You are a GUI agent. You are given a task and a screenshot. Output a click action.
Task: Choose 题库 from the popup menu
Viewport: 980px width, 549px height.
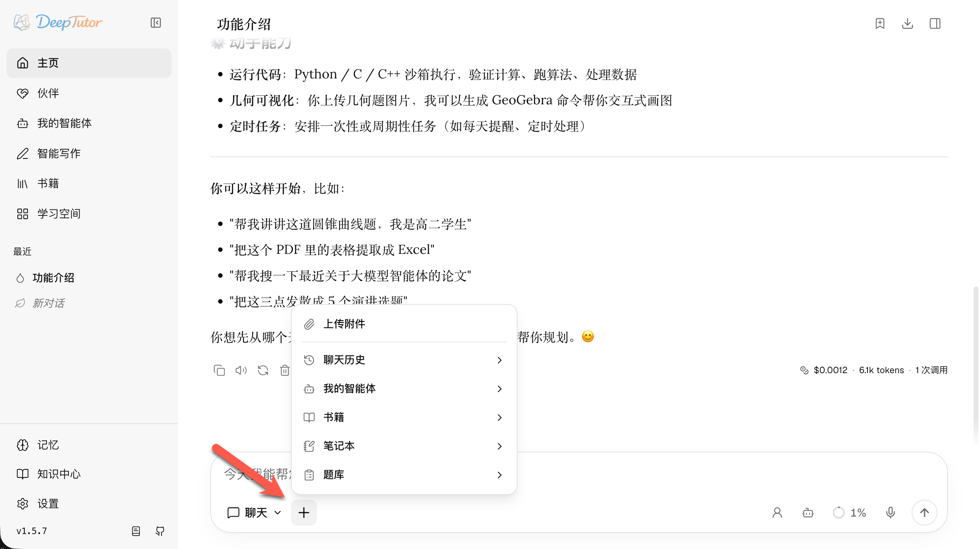coord(404,475)
